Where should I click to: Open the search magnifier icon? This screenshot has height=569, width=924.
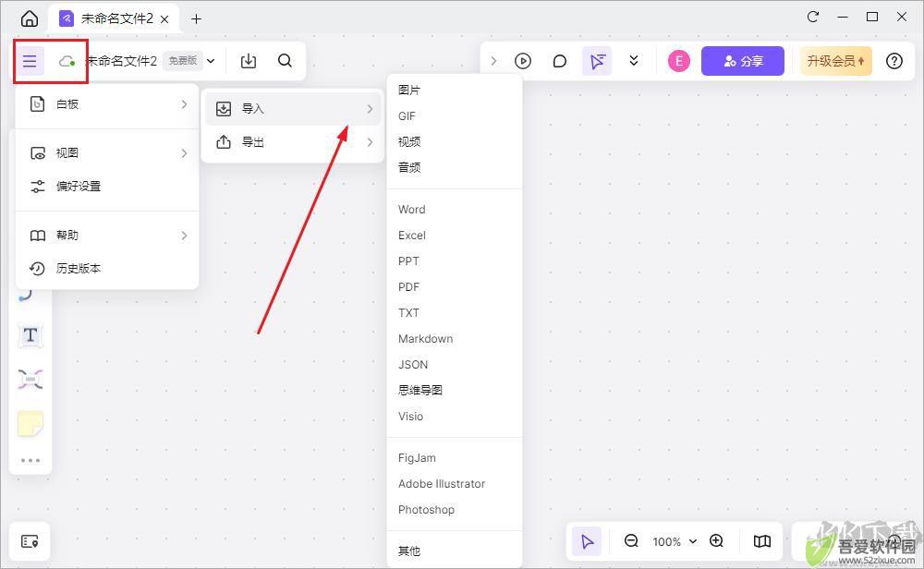285,61
